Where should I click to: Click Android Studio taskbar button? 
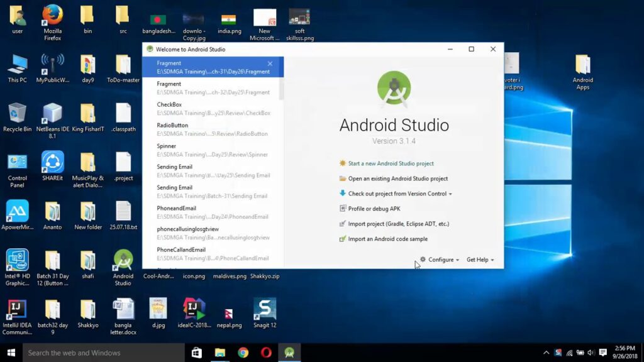tap(289, 353)
